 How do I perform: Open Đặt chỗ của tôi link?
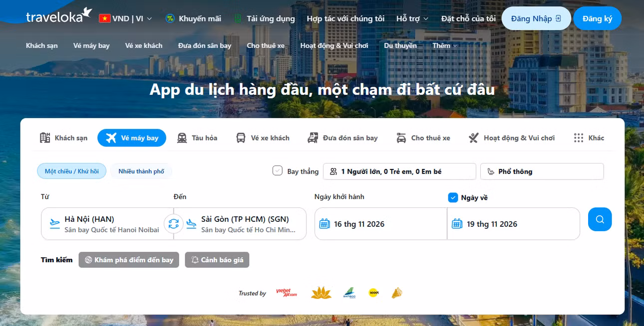pos(468,18)
